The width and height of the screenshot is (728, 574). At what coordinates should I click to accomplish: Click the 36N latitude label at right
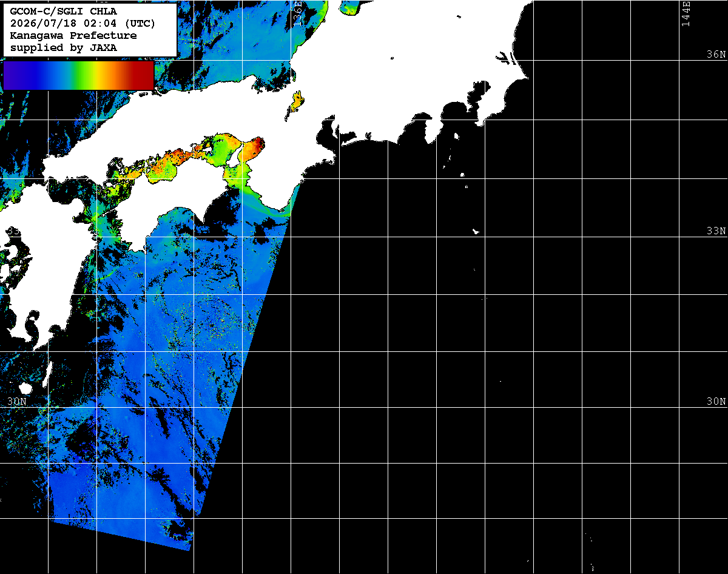coord(716,54)
